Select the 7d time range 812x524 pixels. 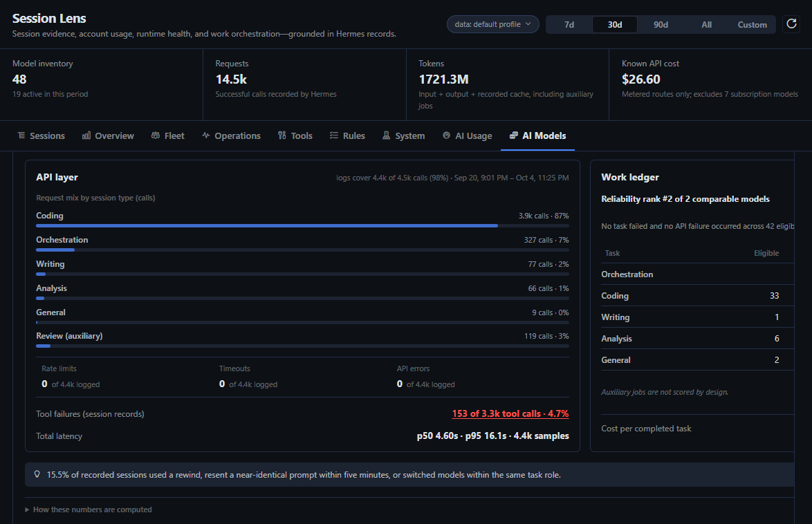click(569, 24)
